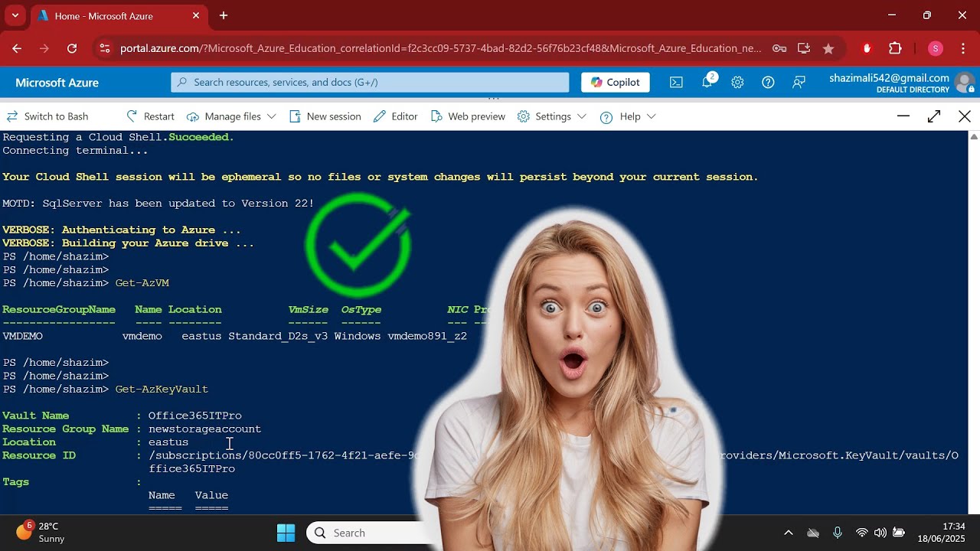The width and height of the screenshot is (980, 551).
Task: Restart the Cloud Shell session
Action: (151, 116)
